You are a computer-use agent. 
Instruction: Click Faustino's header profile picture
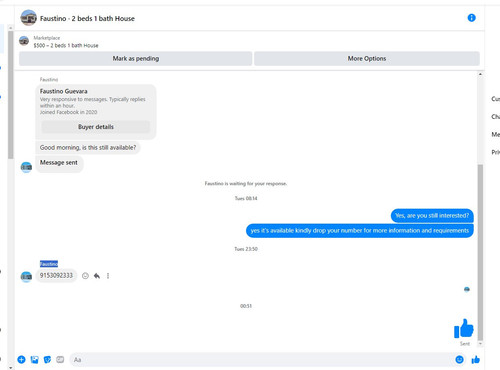(x=28, y=18)
